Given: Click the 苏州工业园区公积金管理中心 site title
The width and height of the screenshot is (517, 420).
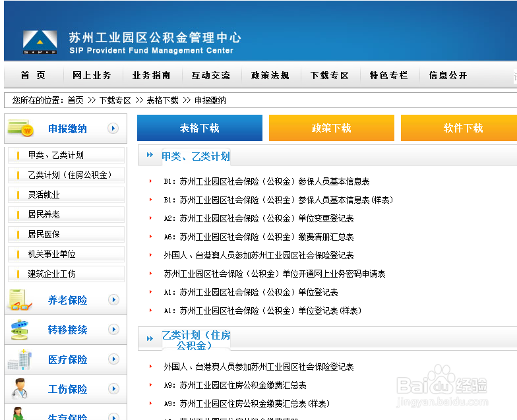Looking at the screenshot, I should pos(155,38).
